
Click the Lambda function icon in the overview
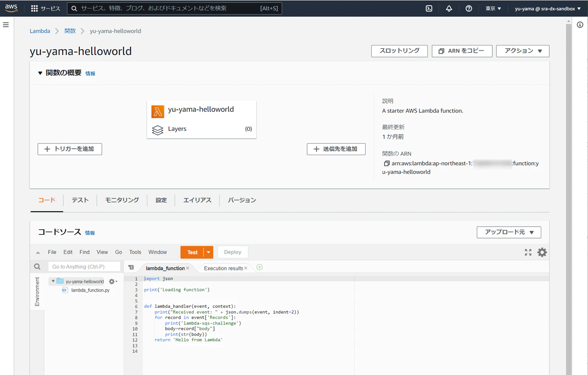[x=158, y=111]
